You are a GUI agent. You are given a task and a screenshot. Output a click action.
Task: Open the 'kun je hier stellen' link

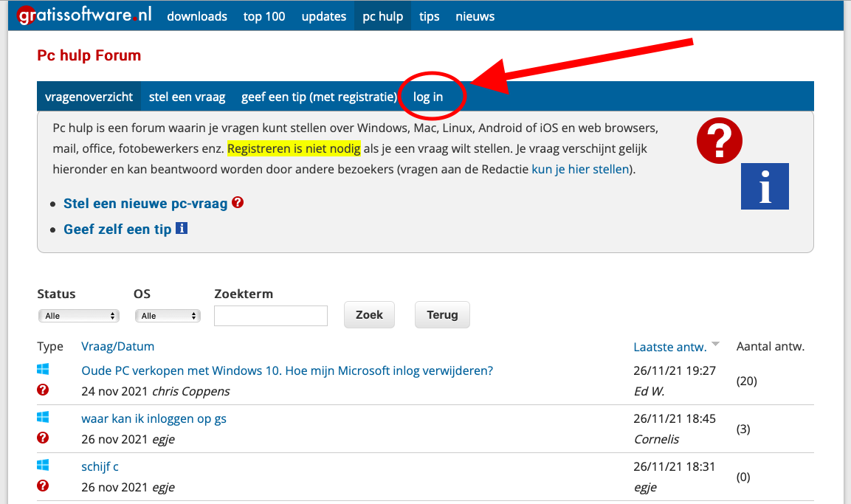(580, 169)
